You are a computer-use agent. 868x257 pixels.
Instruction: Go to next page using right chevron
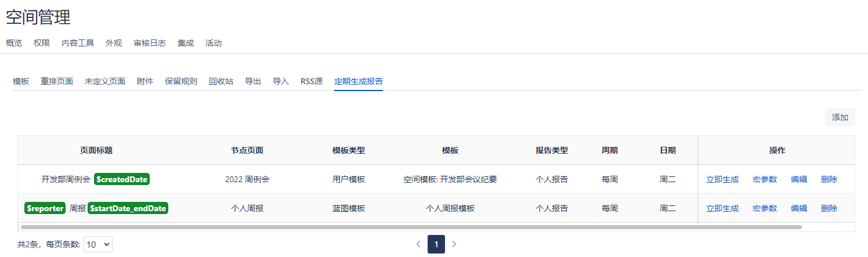tap(454, 244)
